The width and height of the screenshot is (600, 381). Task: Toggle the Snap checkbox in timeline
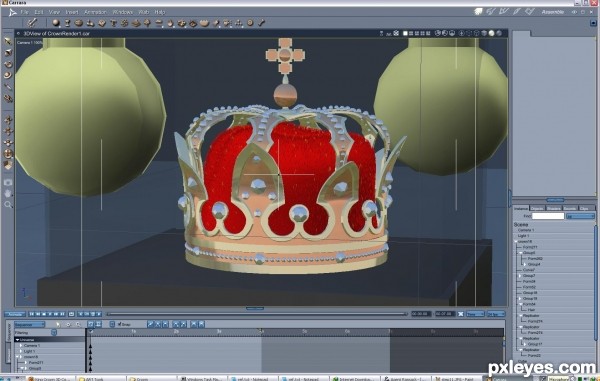tap(119, 324)
